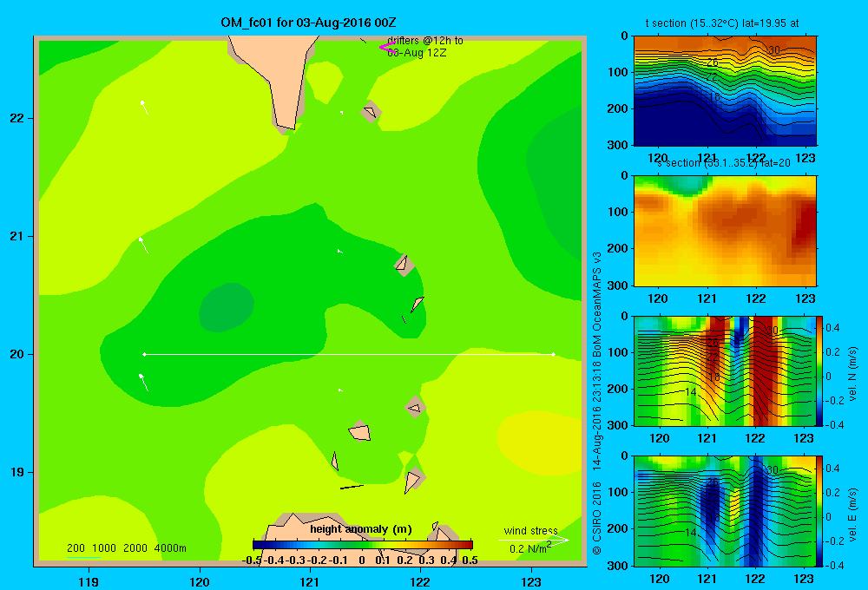Click latitude label 20 on main map axis

point(17,354)
